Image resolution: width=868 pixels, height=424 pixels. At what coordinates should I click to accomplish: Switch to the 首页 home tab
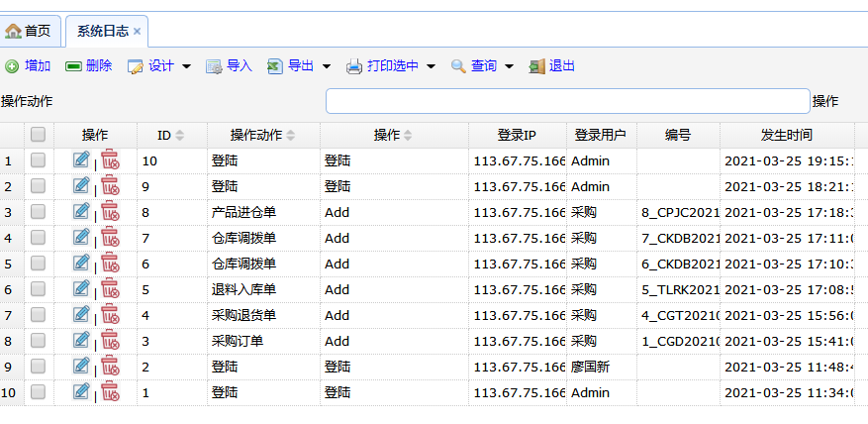point(30,31)
